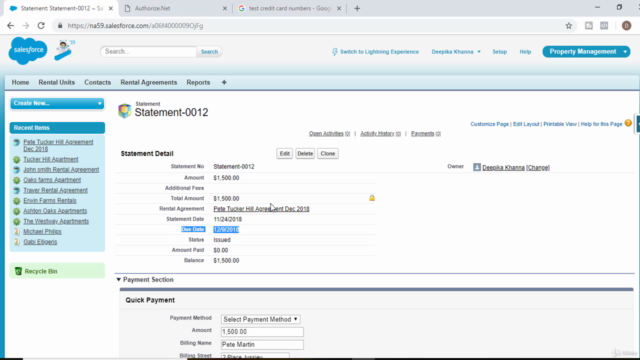
Task: Open the Property Management app menu
Action: pyautogui.click(x=586, y=51)
